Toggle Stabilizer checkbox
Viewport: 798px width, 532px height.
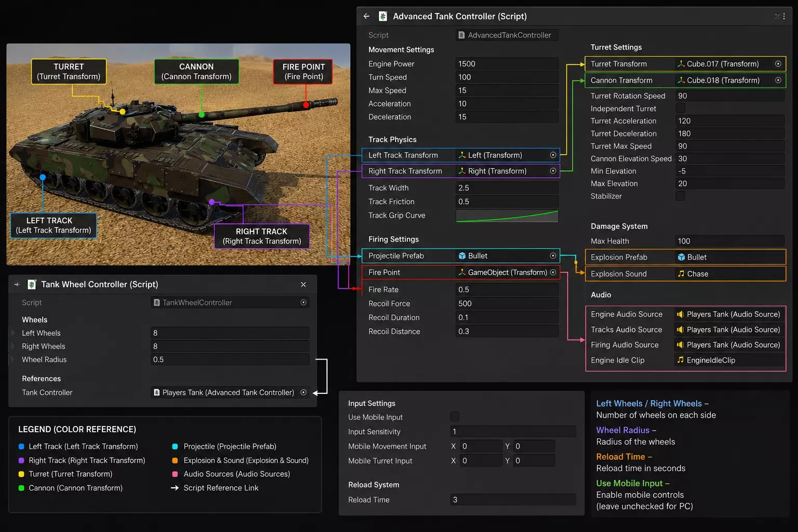tap(681, 196)
